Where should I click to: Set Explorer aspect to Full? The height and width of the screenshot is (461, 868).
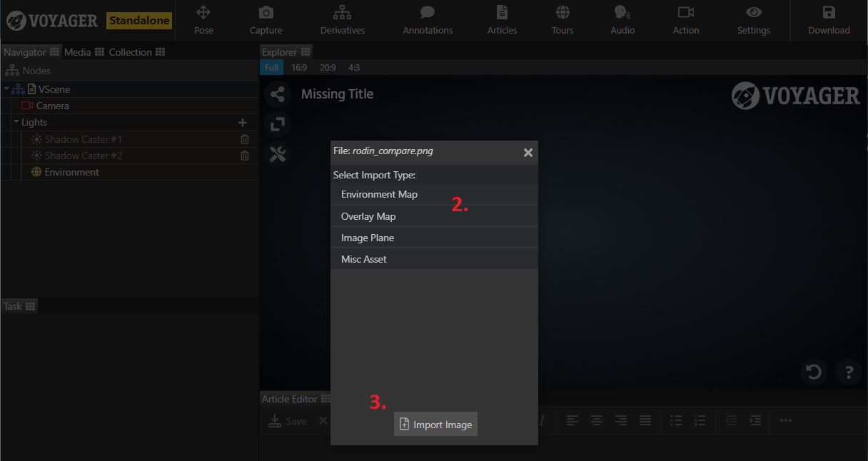(271, 68)
